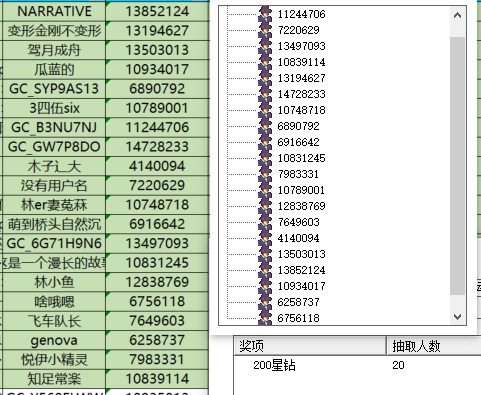Click the avatar icon beside 12838769

[x=265, y=206]
